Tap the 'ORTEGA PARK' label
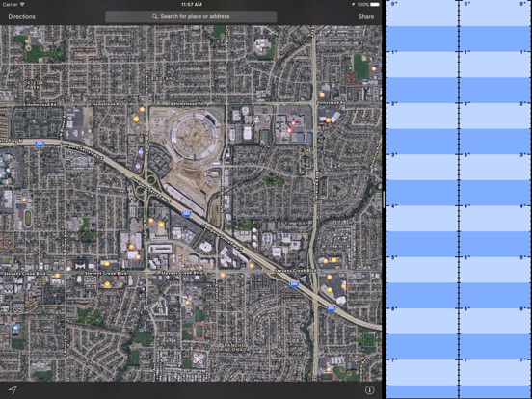The image size is (532, 399). (34, 85)
